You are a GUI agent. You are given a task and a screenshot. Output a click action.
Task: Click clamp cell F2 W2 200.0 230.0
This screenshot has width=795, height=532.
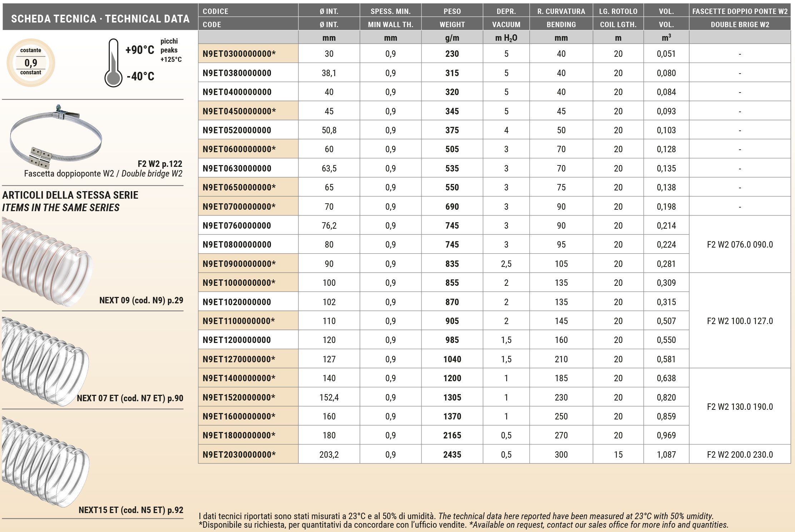(740, 454)
